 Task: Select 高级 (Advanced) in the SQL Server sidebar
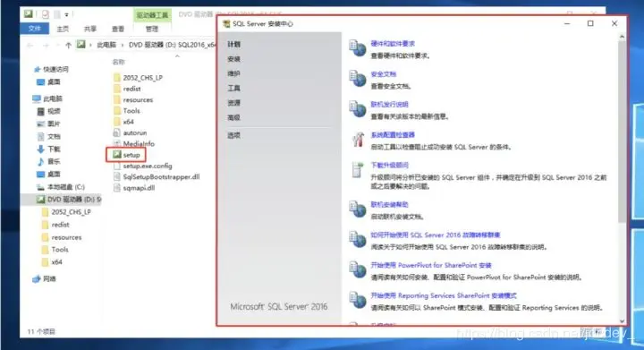(233, 117)
